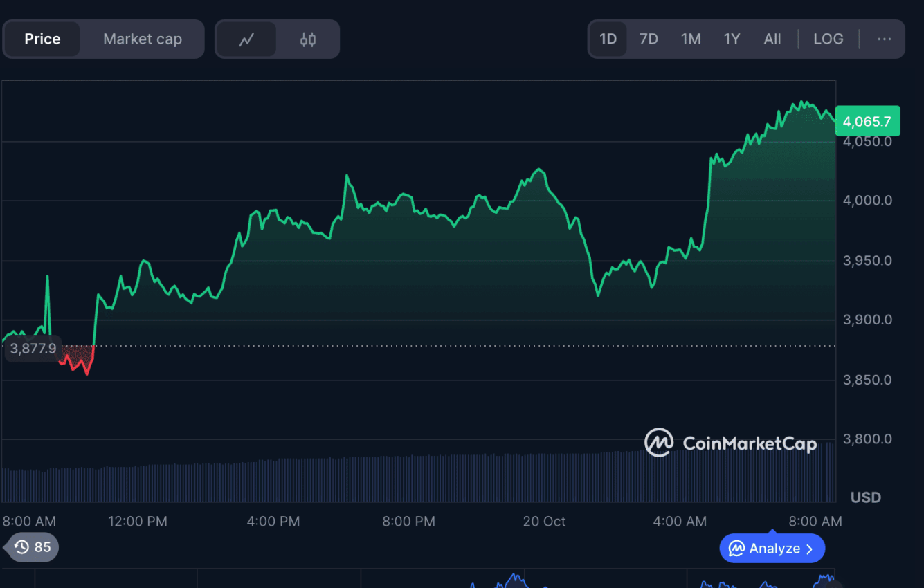Image resolution: width=924 pixels, height=588 pixels.
Task: Click the 20 Oct date marker
Action: 544,521
